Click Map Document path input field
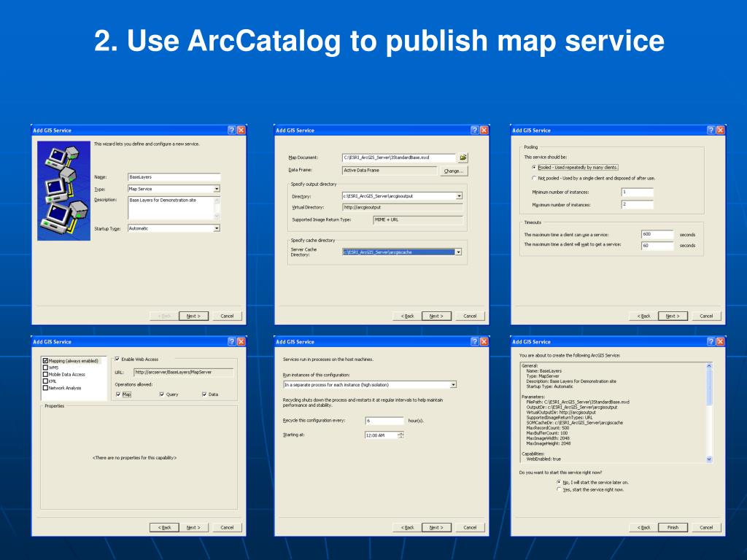Image resolution: width=747 pixels, height=560 pixels. [399, 157]
